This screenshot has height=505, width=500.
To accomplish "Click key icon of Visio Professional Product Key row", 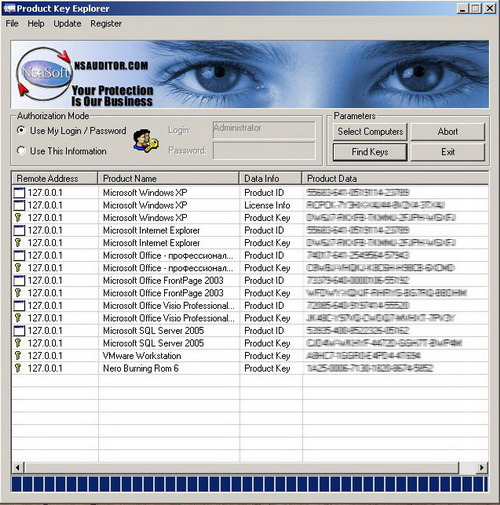I will click(x=18, y=318).
